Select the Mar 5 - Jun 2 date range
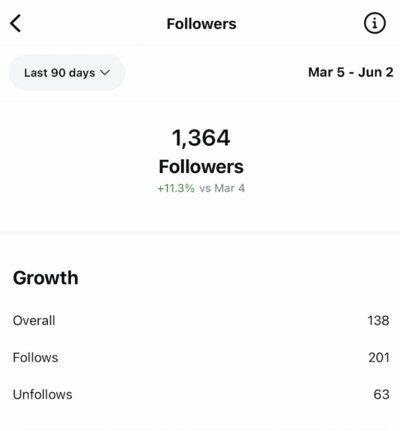Viewport: 400px width, 431px height. click(351, 72)
